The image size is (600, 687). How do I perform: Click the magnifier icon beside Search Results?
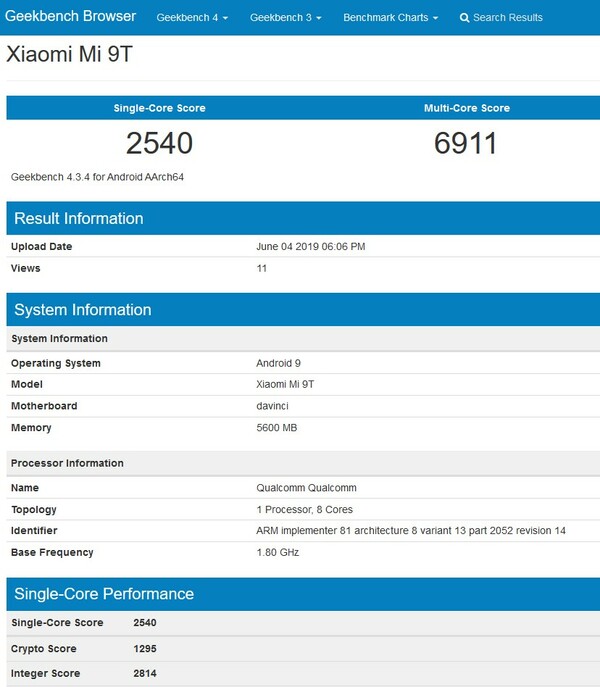pos(465,18)
